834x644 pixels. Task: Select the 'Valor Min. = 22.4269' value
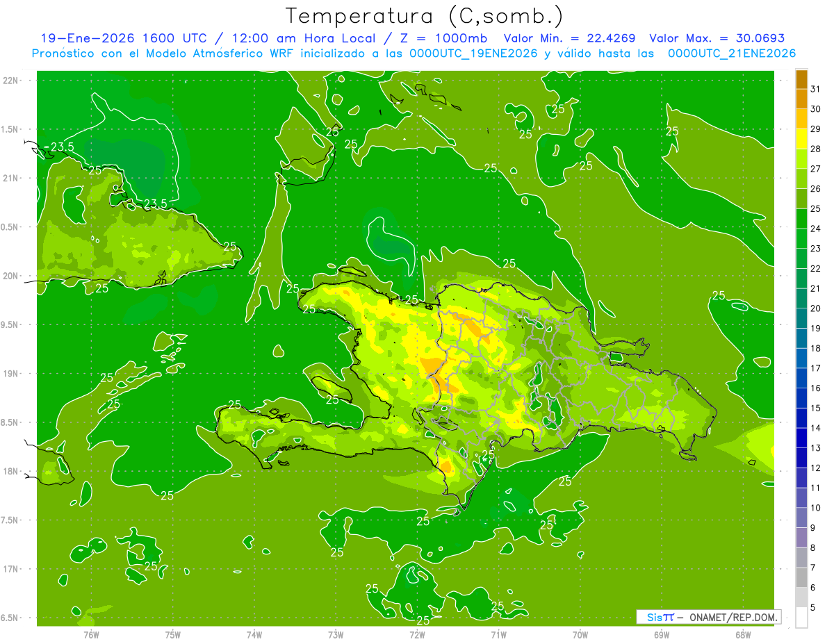[x=569, y=38]
